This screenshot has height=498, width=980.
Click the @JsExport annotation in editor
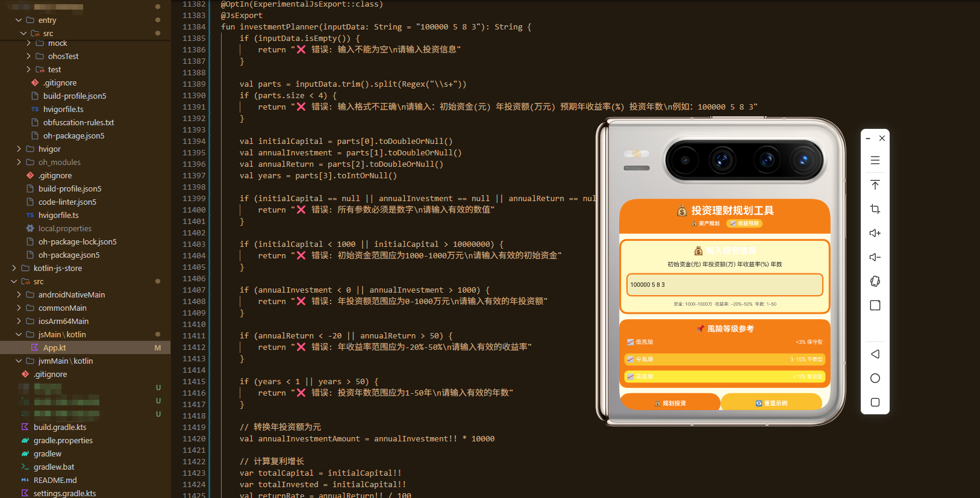click(x=242, y=15)
